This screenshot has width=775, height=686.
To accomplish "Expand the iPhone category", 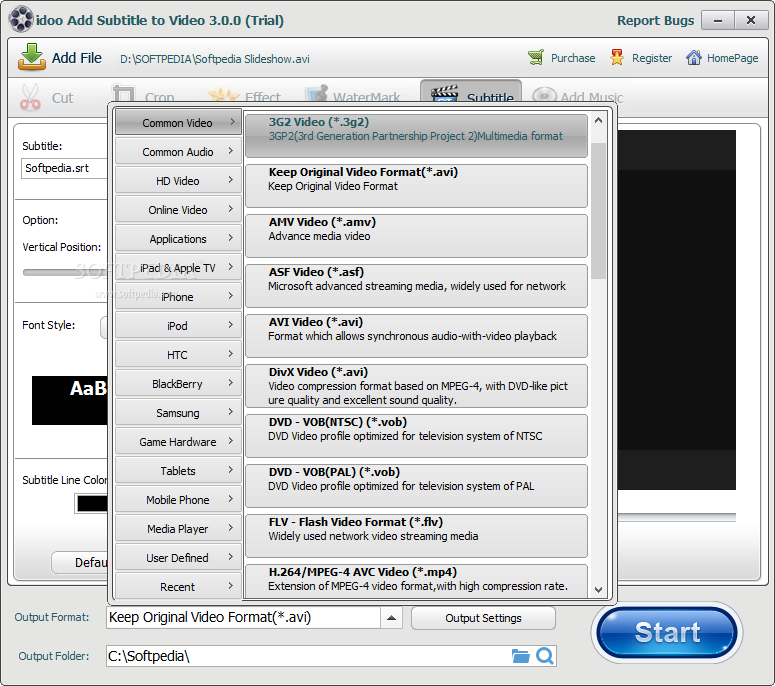I will tap(178, 297).
